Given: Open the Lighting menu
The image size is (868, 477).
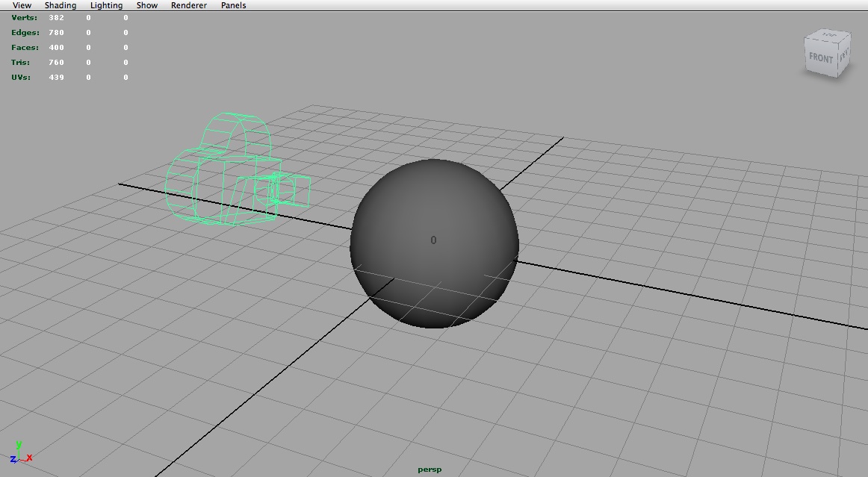Looking at the screenshot, I should pyautogui.click(x=105, y=5).
